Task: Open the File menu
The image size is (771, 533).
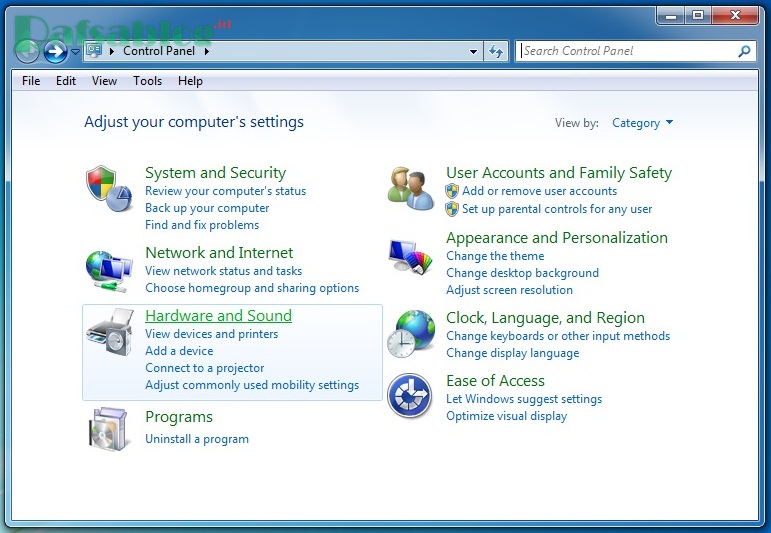Action: [x=31, y=81]
